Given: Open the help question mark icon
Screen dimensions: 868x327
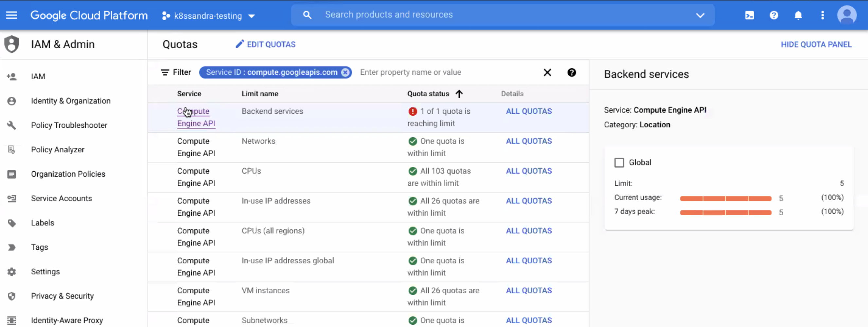Looking at the screenshot, I should tap(774, 15).
